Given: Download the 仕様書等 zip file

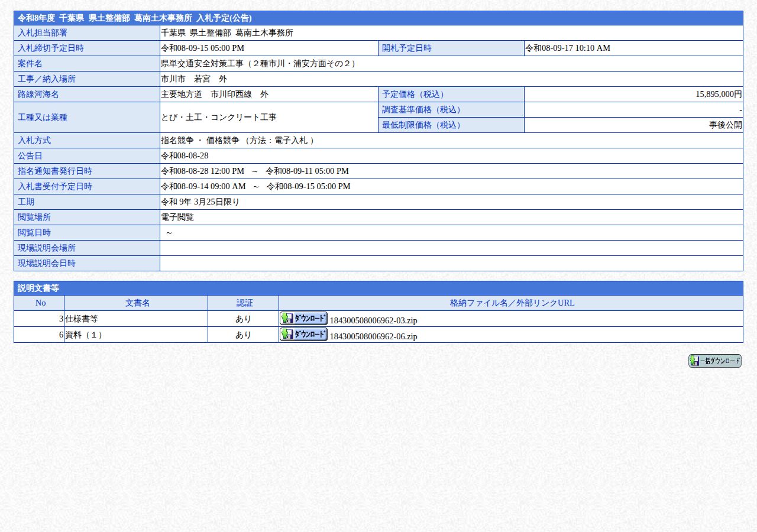Looking at the screenshot, I should pyautogui.click(x=303, y=318).
